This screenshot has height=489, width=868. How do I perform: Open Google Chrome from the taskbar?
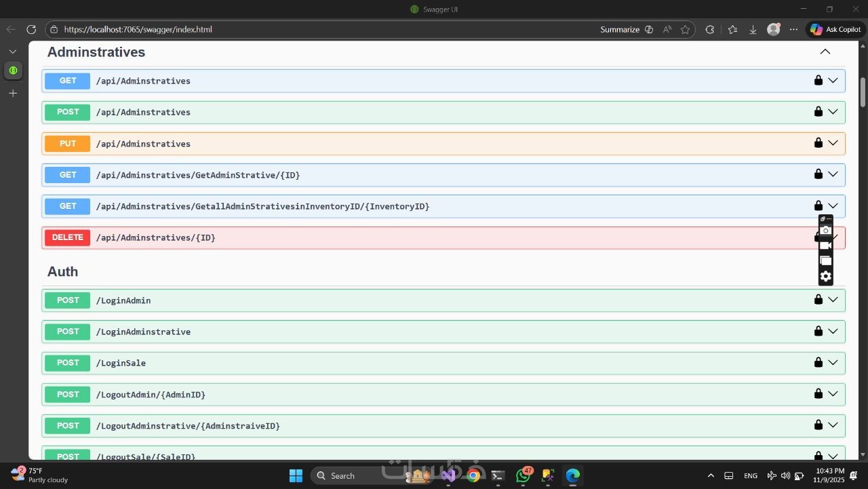(x=473, y=475)
